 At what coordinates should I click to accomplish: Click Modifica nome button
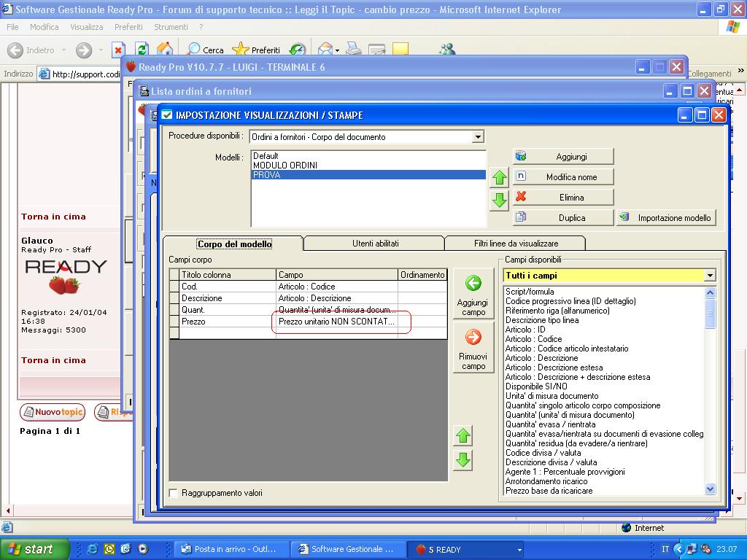(x=564, y=177)
